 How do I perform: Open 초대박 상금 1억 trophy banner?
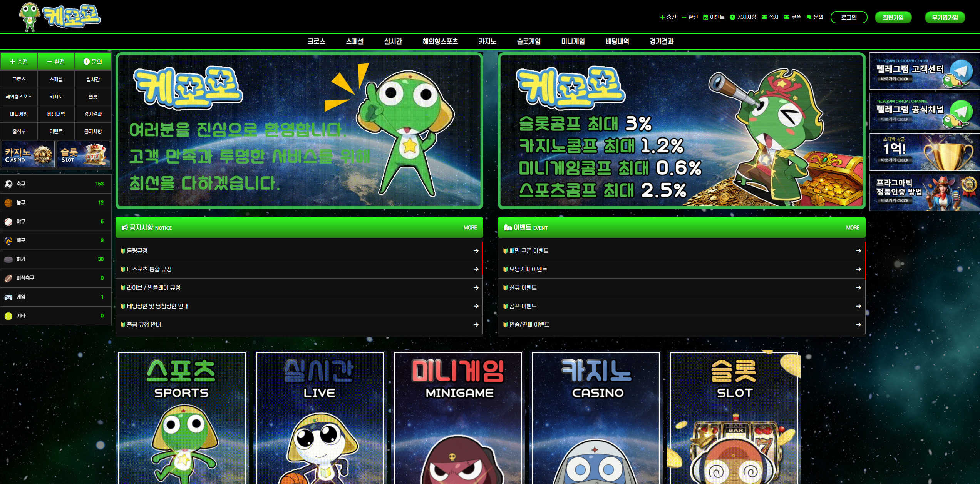coord(925,152)
